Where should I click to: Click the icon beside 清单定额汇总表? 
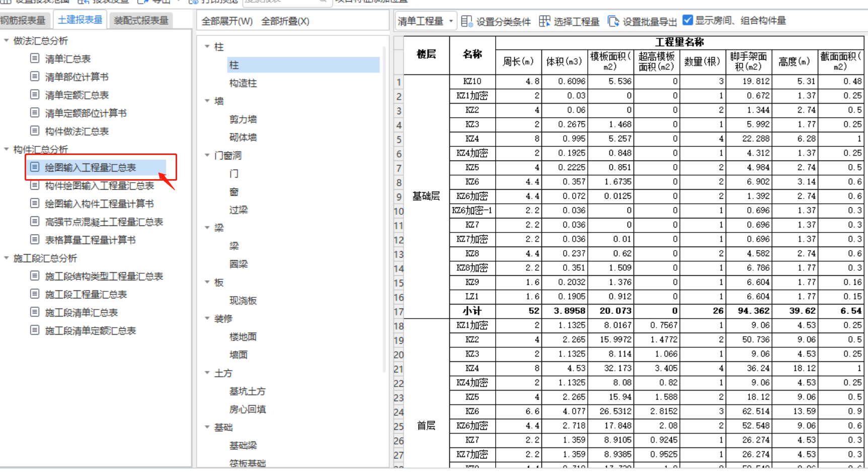click(35, 95)
